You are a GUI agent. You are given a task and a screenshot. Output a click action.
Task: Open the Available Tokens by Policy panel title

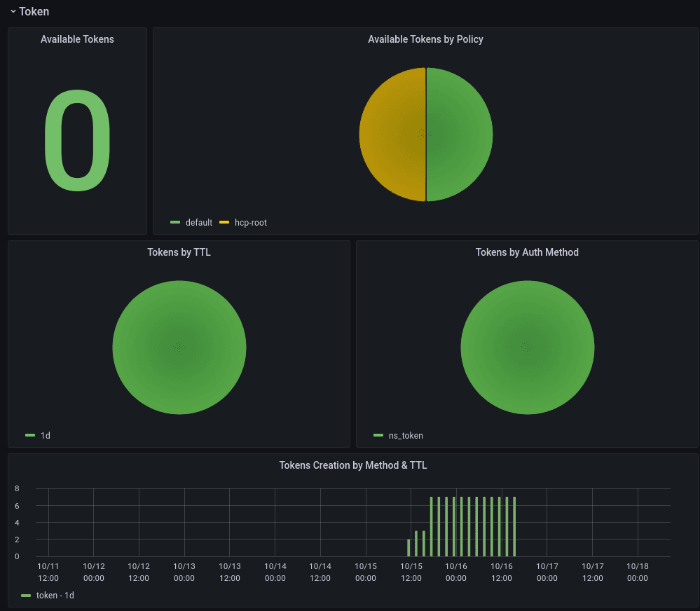click(x=425, y=39)
